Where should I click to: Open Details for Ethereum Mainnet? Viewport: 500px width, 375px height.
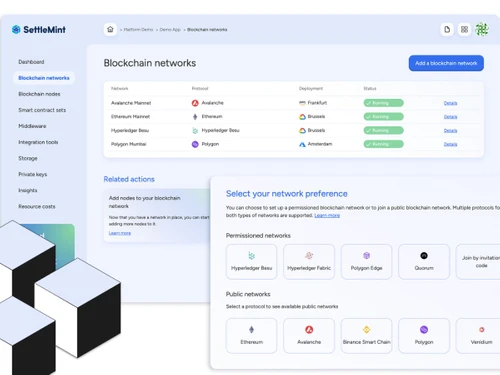[x=450, y=117]
